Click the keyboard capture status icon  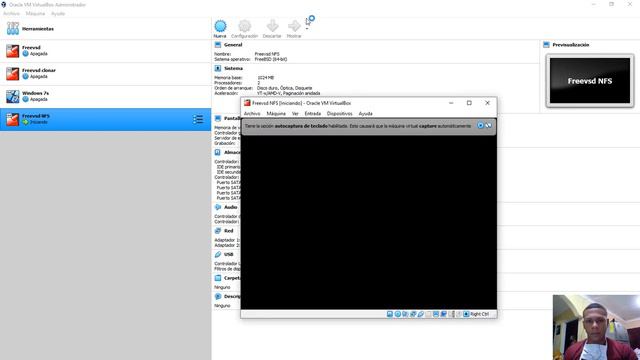(x=466, y=314)
